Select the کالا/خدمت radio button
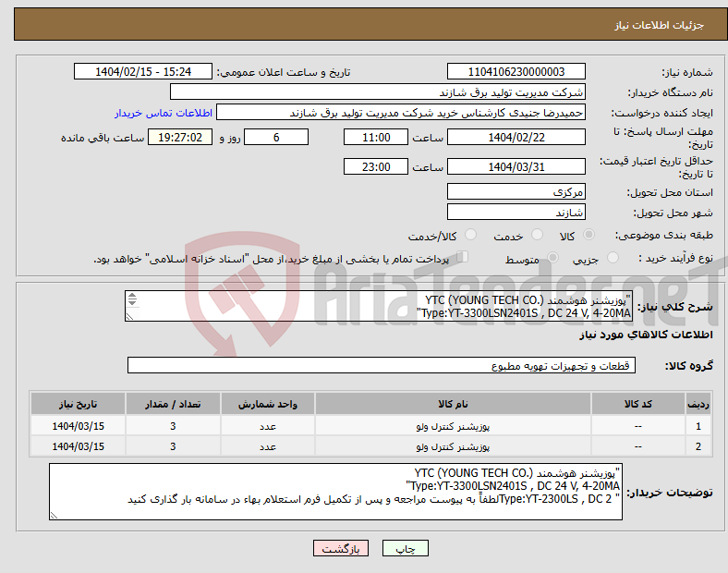728x573 pixels. (x=471, y=235)
